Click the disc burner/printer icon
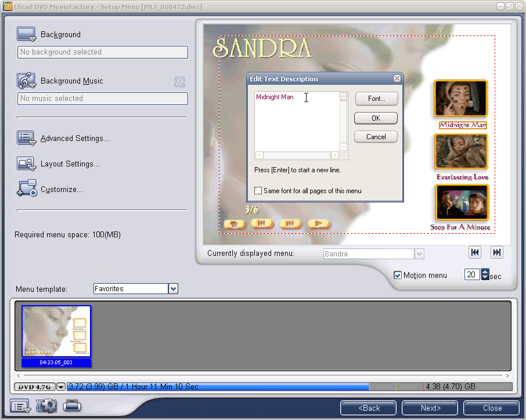 (72, 405)
